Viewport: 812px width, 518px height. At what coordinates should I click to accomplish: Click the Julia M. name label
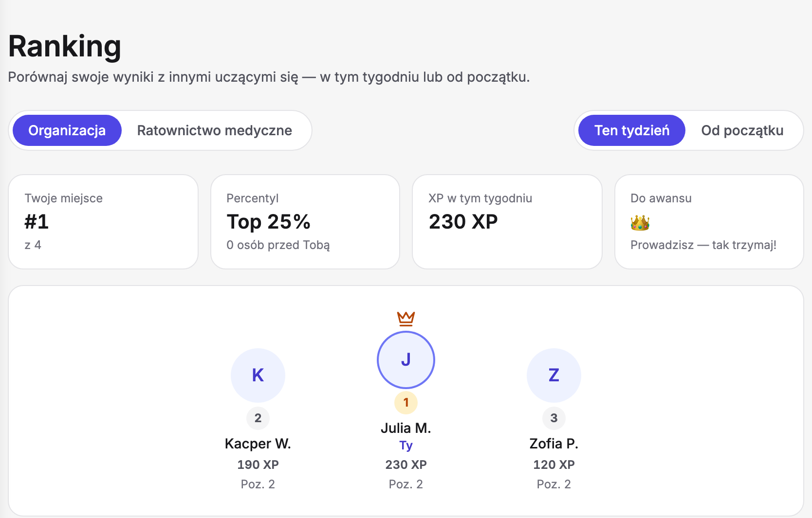406,428
